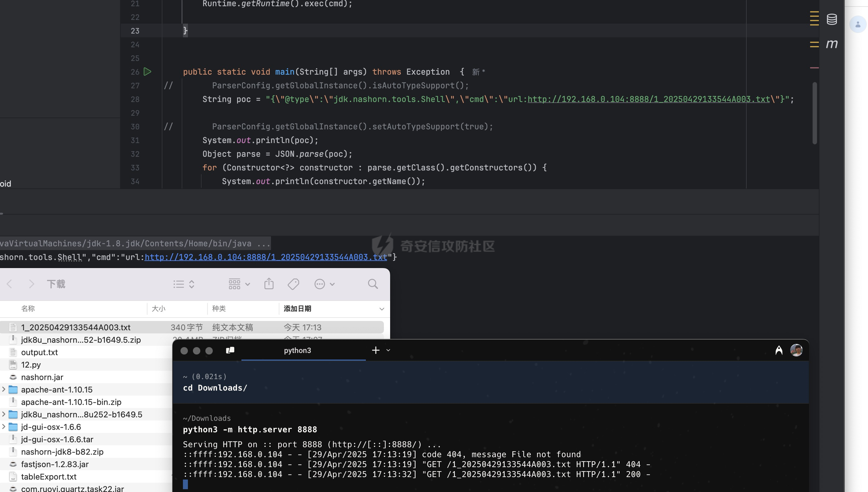The width and height of the screenshot is (868, 492).
Task: Open the URL link in console output
Action: click(x=266, y=257)
